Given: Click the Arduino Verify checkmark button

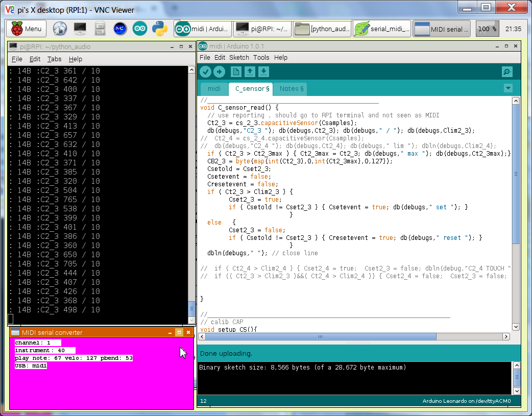Looking at the screenshot, I should [x=206, y=72].
